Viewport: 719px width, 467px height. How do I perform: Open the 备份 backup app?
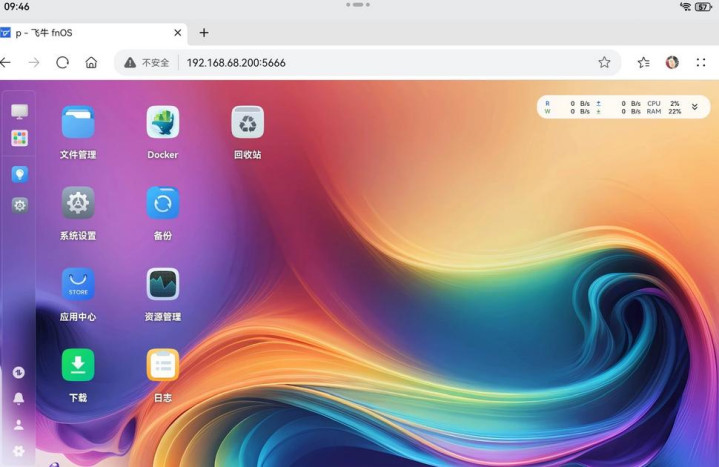click(x=163, y=203)
